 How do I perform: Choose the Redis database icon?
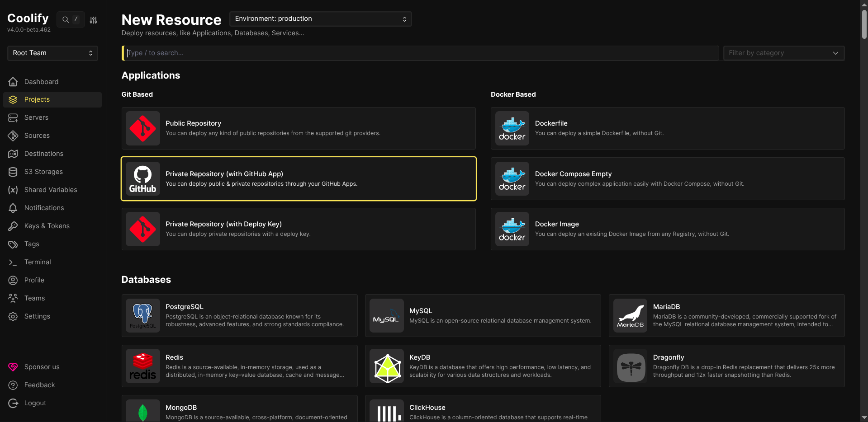(x=142, y=366)
